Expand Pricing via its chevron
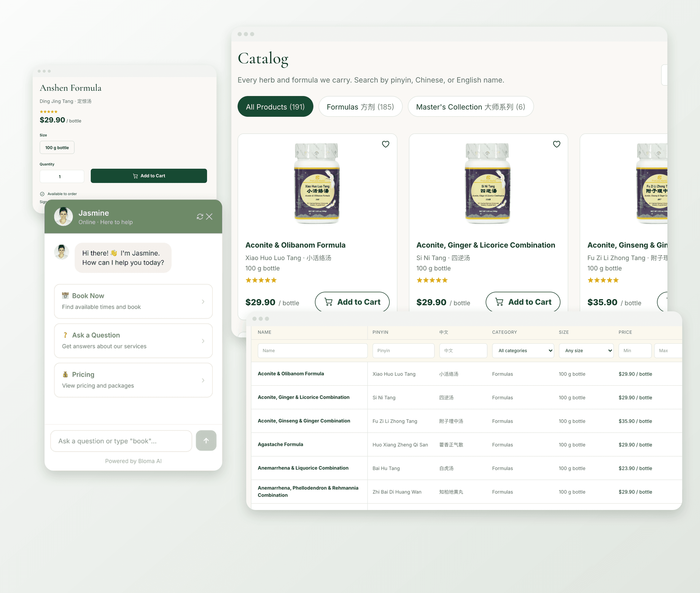Viewport: 700px width, 593px height. coord(203,380)
